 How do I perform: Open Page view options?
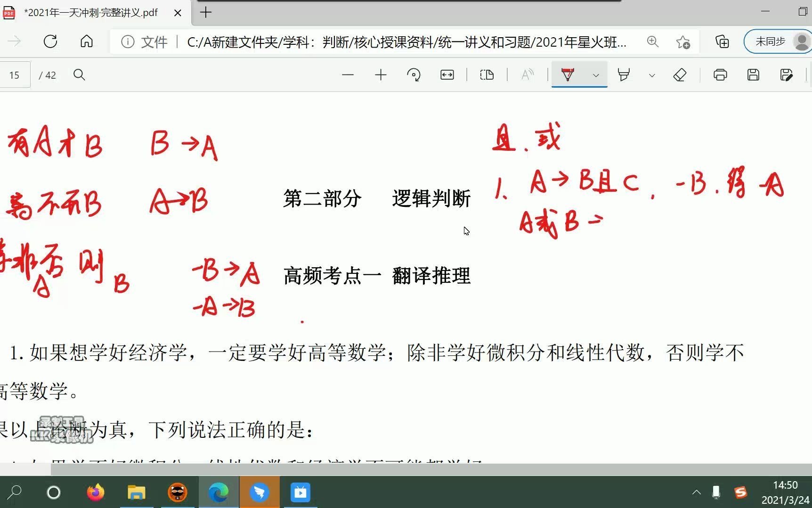click(487, 75)
